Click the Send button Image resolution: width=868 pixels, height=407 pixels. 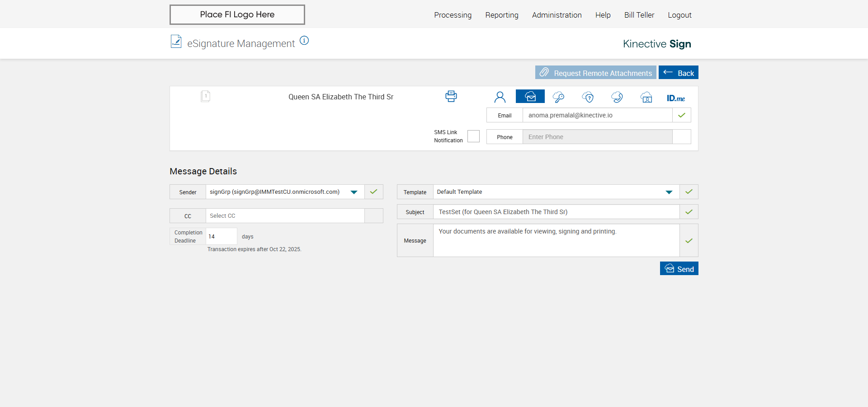click(679, 269)
